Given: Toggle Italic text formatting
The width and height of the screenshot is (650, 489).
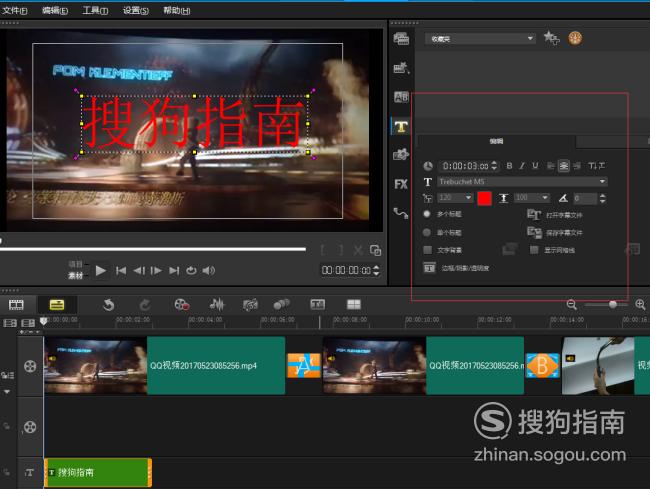Looking at the screenshot, I should point(522,166).
